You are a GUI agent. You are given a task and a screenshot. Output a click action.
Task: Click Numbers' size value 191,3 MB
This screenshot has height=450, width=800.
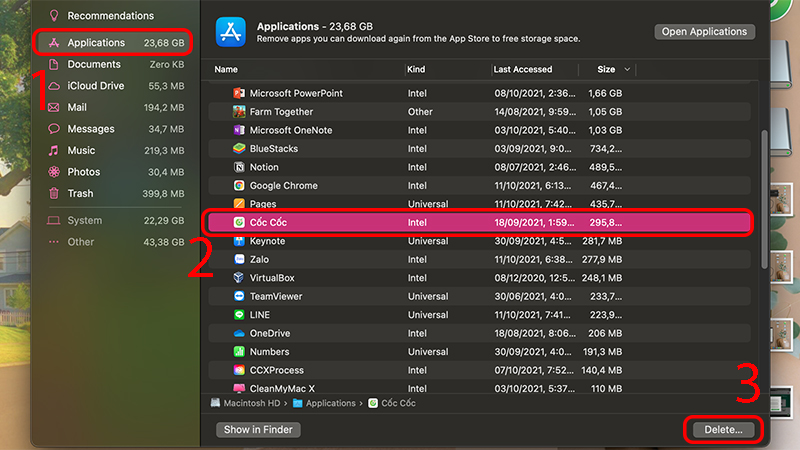[602, 352]
